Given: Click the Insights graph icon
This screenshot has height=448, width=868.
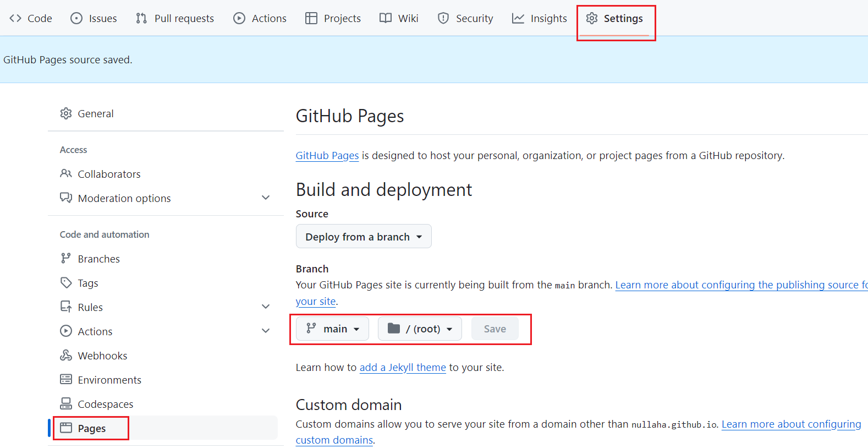Looking at the screenshot, I should (x=518, y=18).
